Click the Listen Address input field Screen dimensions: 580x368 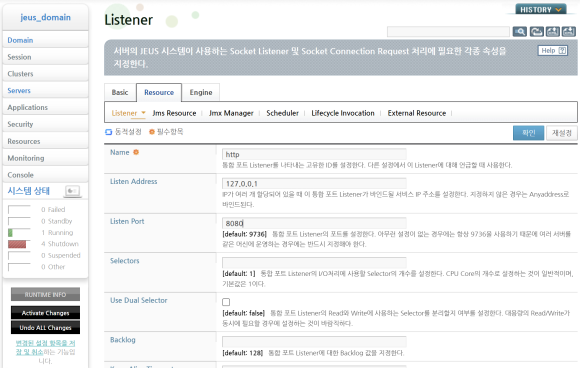point(314,183)
